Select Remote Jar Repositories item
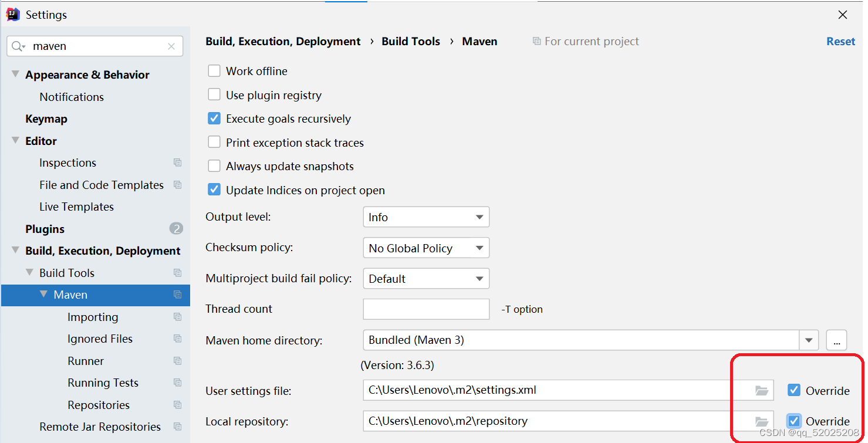Image resolution: width=868 pixels, height=443 pixels. pyautogui.click(x=100, y=427)
